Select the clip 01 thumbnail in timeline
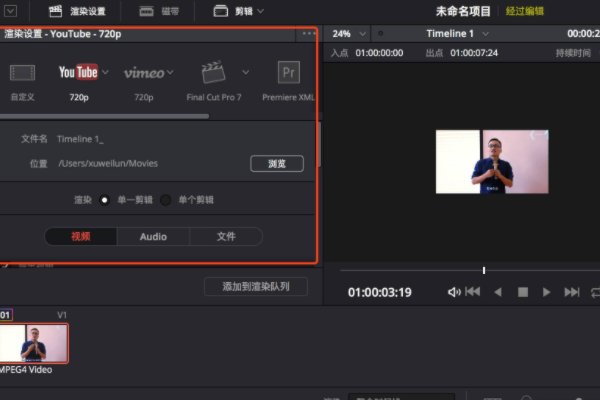The height and width of the screenshot is (400, 600). tap(34, 343)
